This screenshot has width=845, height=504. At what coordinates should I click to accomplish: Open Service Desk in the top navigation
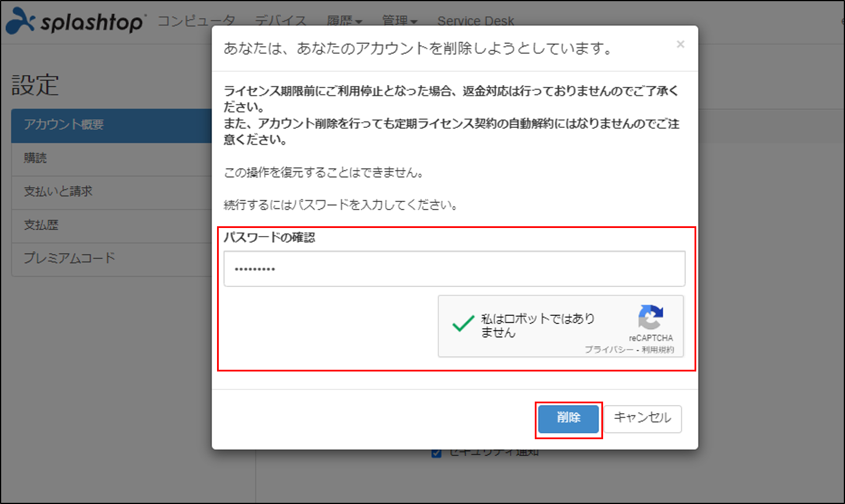[x=476, y=21]
